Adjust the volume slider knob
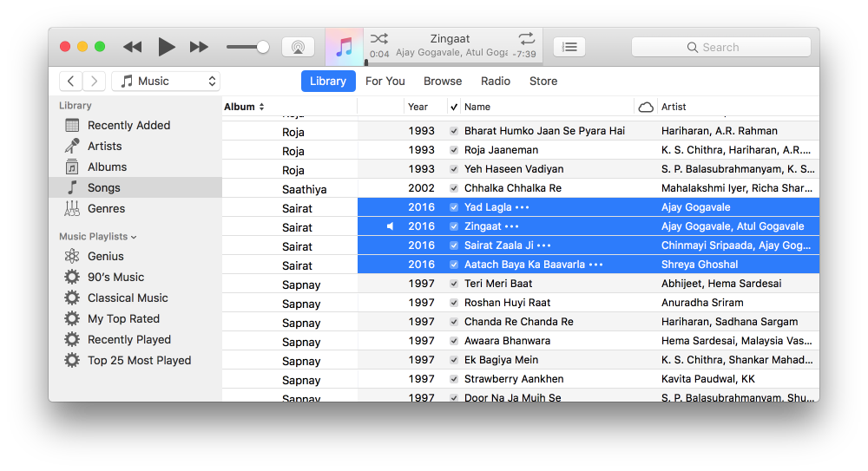This screenshot has height=471, width=868. click(x=263, y=47)
